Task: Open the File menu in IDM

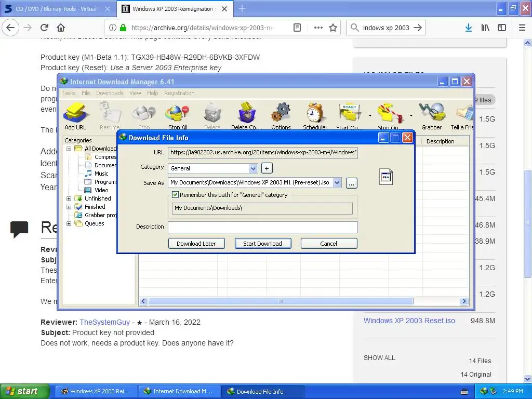Action: pyautogui.click(x=86, y=93)
